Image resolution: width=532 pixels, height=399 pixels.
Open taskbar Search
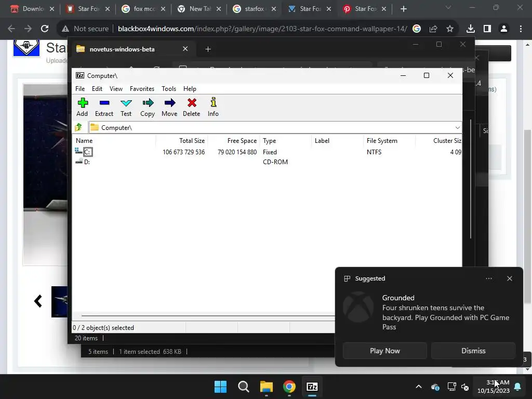click(x=243, y=387)
